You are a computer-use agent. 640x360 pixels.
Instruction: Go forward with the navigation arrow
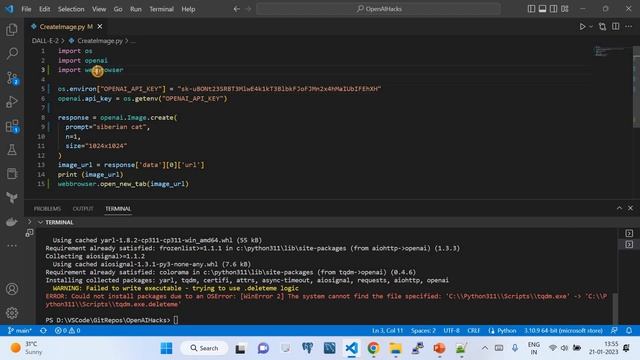coord(248,9)
